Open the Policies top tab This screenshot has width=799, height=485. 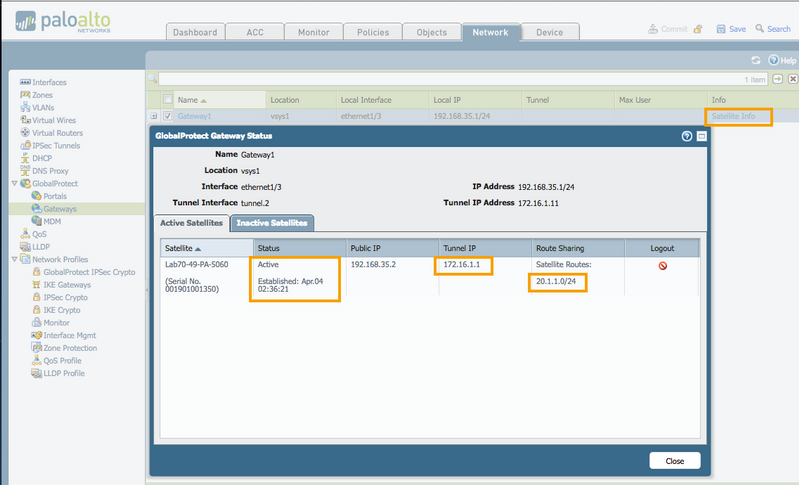(373, 32)
